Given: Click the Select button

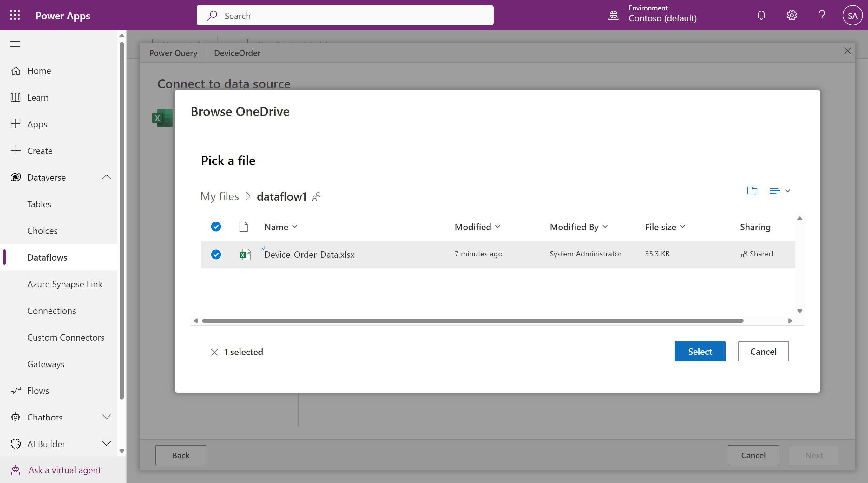Looking at the screenshot, I should (x=700, y=351).
